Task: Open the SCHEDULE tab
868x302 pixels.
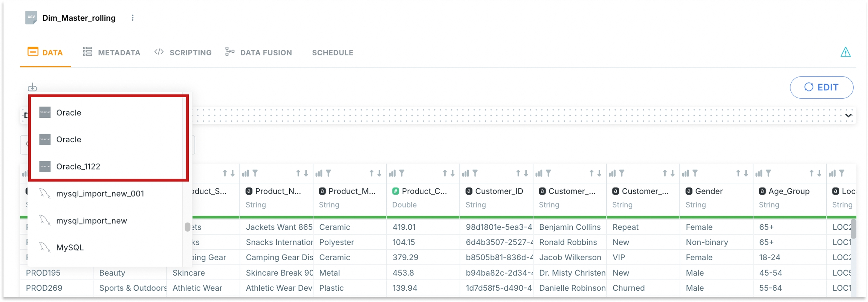Action: [332, 53]
